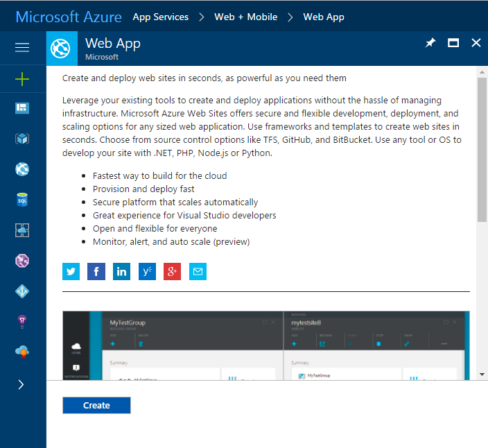This screenshot has width=488, height=448.
Task: Click 'Great experience for Visual Studio developers'
Action: (x=184, y=216)
